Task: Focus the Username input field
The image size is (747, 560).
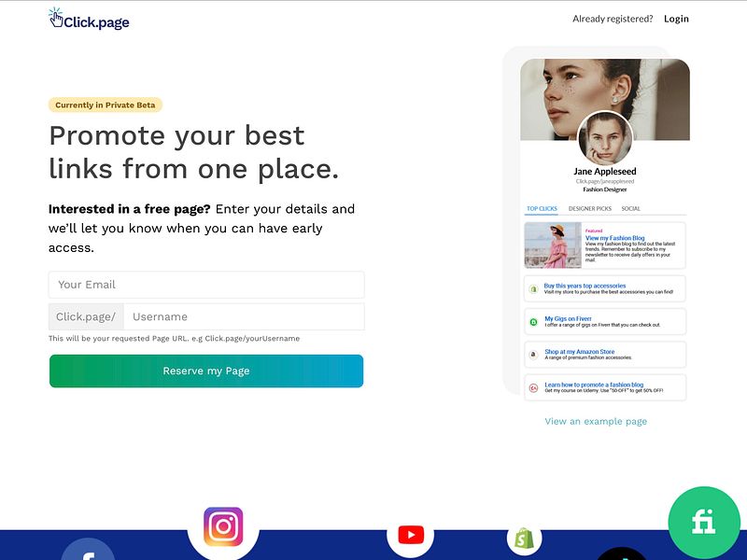Action: [244, 316]
